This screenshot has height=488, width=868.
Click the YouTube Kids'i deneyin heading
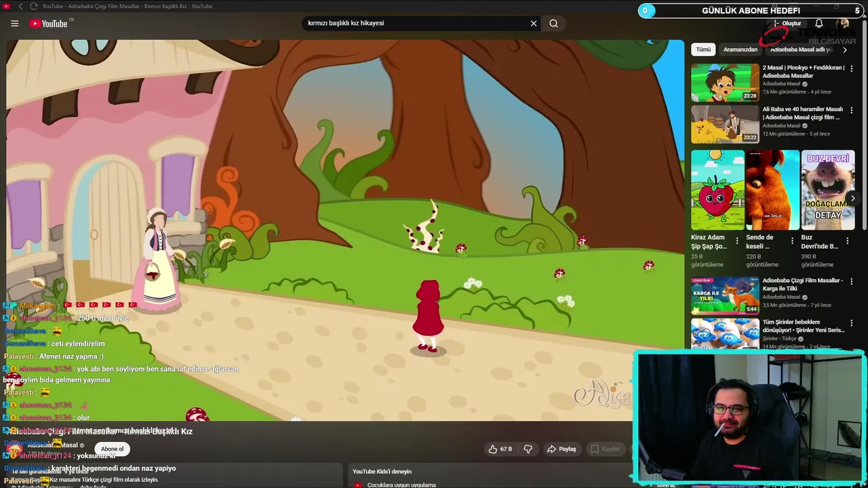coord(382,472)
